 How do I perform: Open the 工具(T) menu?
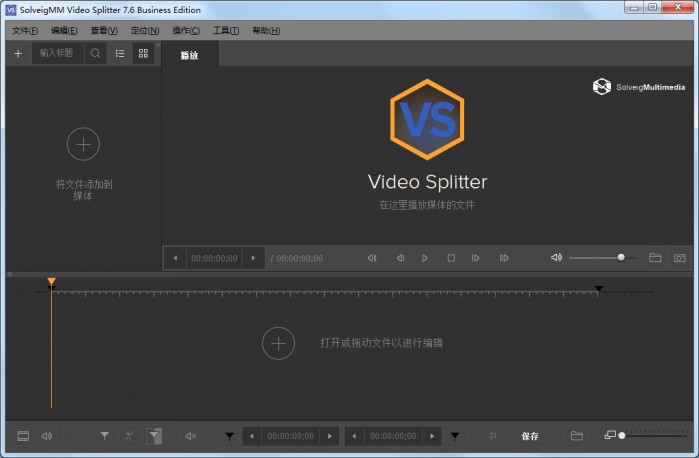coord(226,30)
